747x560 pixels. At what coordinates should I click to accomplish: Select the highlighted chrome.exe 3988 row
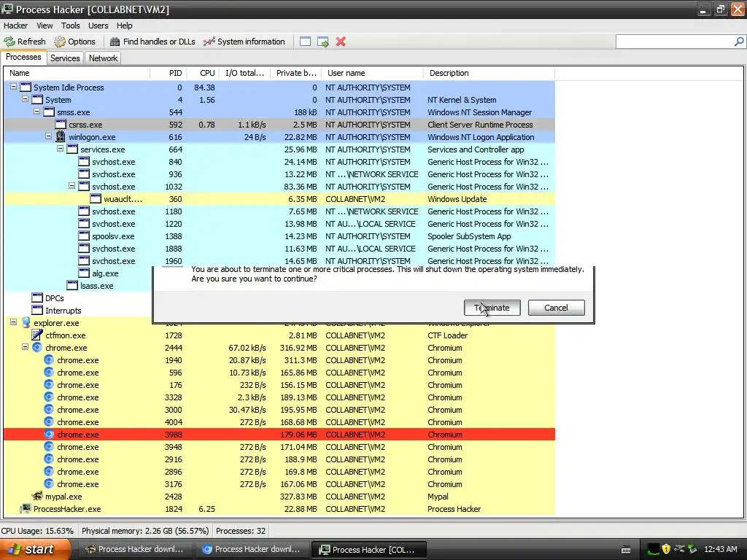click(x=279, y=435)
